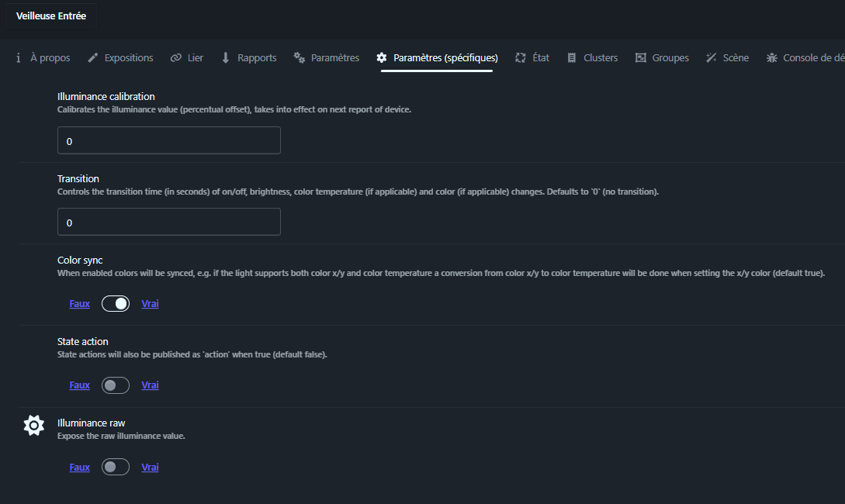The height and width of the screenshot is (504, 845).
Task: Click the Groupes tab icon
Action: point(640,58)
